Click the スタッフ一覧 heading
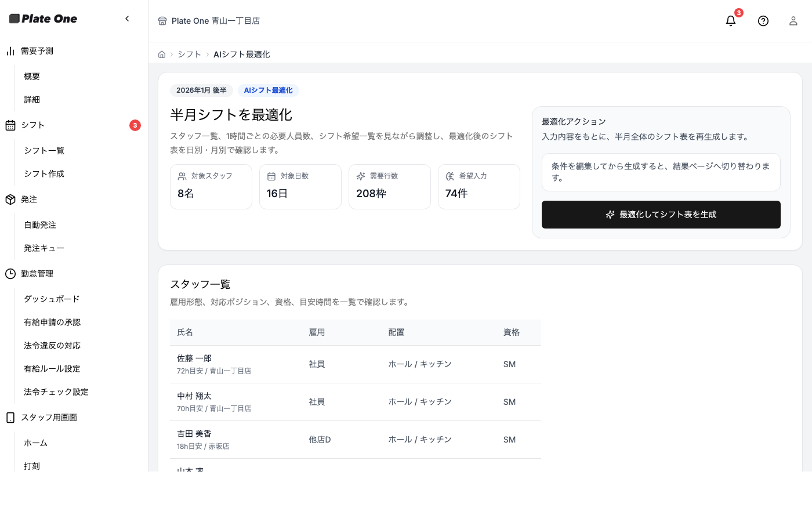This screenshot has height=522, width=812. (x=200, y=284)
